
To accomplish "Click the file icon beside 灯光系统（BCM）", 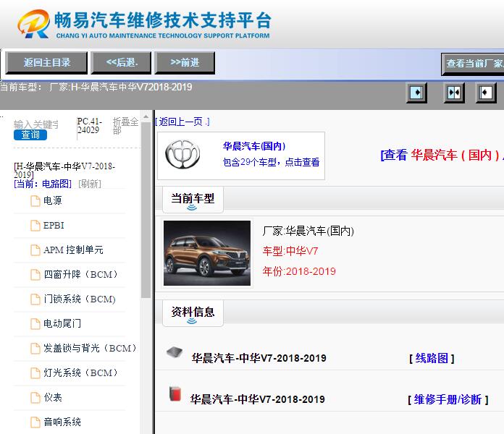I will pyautogui.click(x=35, y=373).
